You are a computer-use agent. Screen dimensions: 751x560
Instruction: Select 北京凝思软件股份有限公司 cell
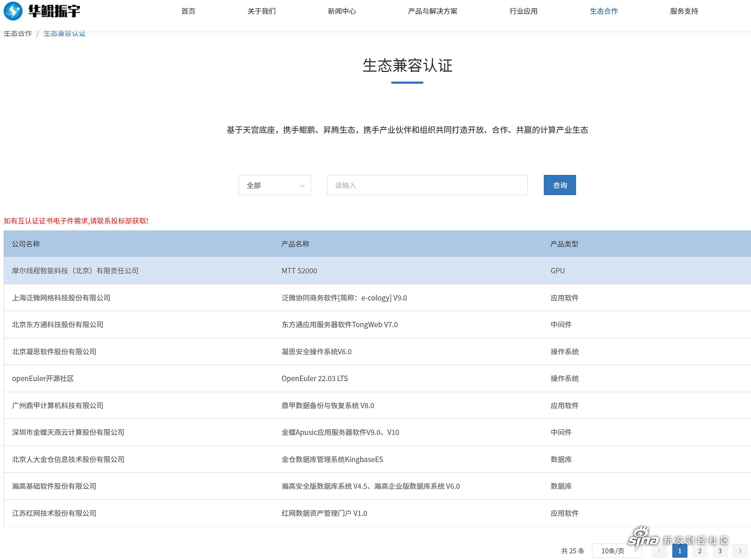click(54, 352)
